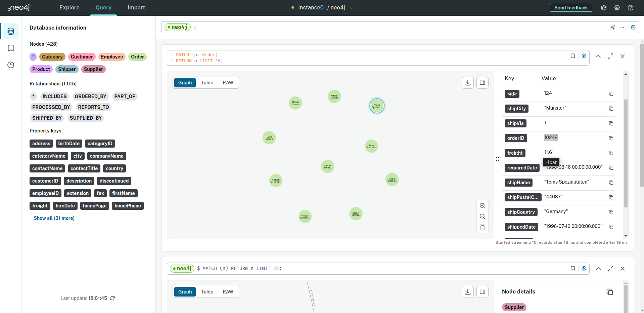Select the Category node label
This screenshot has height=313, width=644.
pos(52,57)
